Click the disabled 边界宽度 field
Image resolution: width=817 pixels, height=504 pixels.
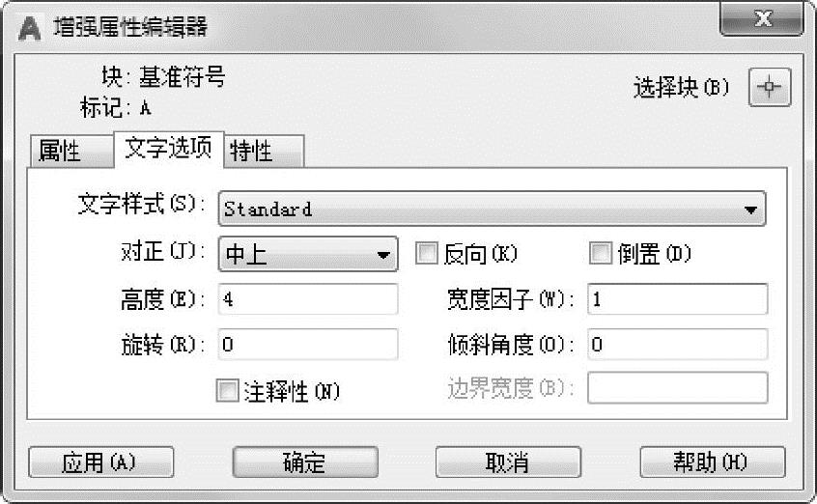[677, 388]
